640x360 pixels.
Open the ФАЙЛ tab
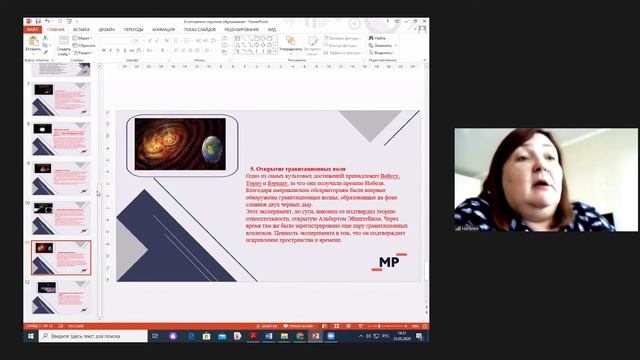(33, 29)
